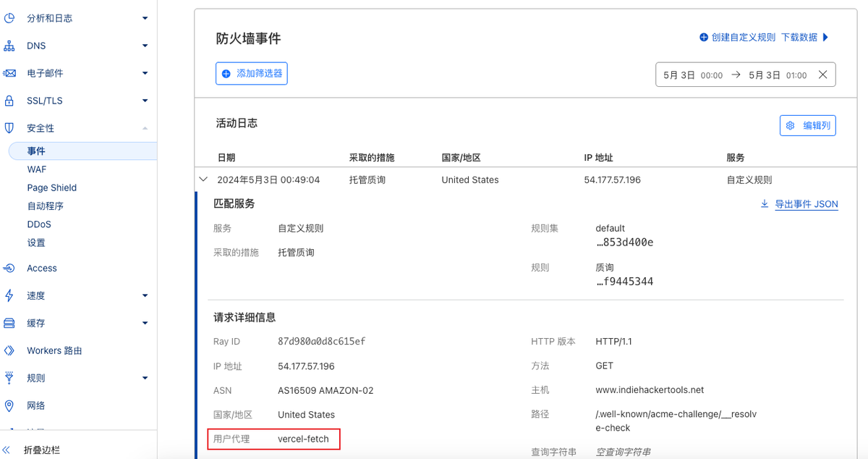Open the 设置 security submenu item
Image resolution: width=868 pixels, height=459 pixels.
pyautogui.click(x=36, y=243)
